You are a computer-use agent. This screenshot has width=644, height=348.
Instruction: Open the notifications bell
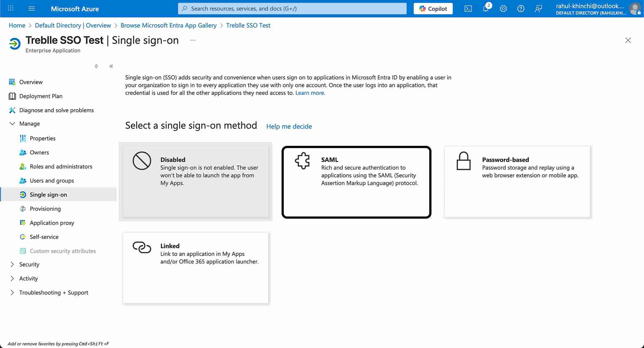coord(486,8)
